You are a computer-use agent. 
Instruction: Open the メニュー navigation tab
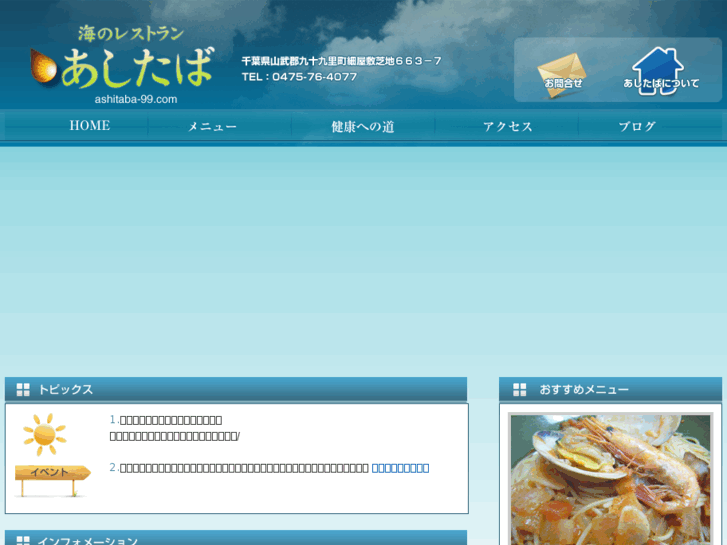[x=212, y=126]
